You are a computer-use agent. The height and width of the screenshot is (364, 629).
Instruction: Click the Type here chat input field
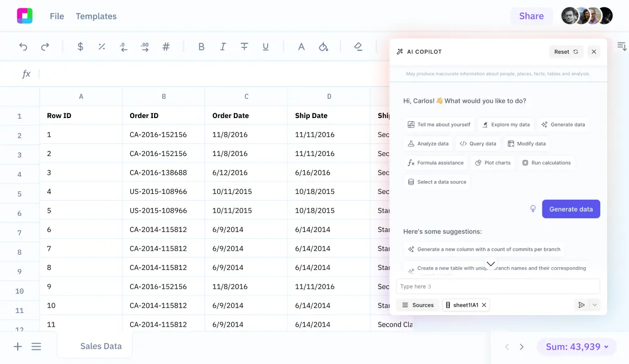coord(497,287)
